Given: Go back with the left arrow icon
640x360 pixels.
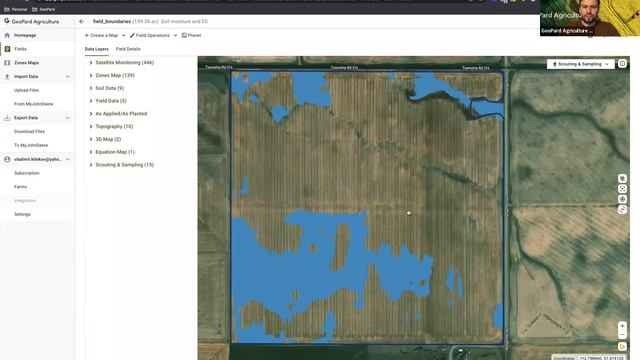Looking at the screenshot, I should click(x=82, y=21).
